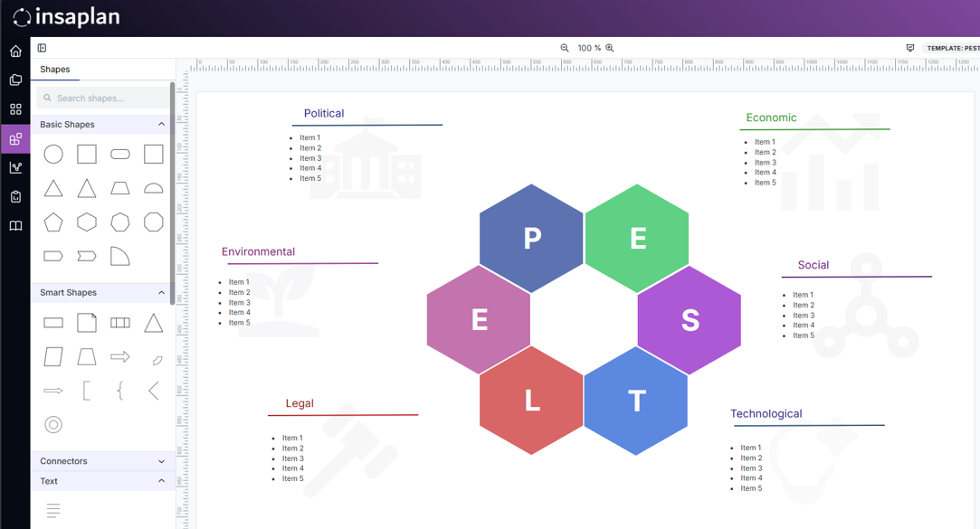This screenshot has width=980, height=529.
Task: Click Item 1 under Political
Action: [x=310, y=137]
